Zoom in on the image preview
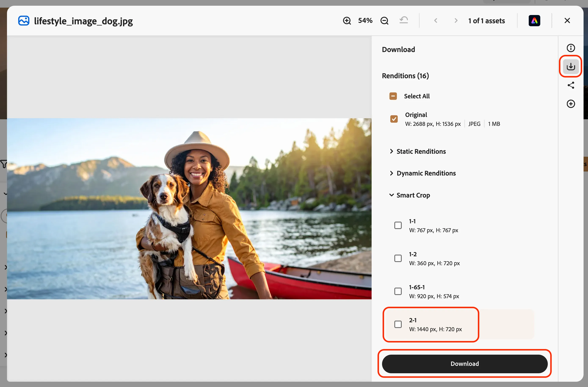 tap(347, 21)
